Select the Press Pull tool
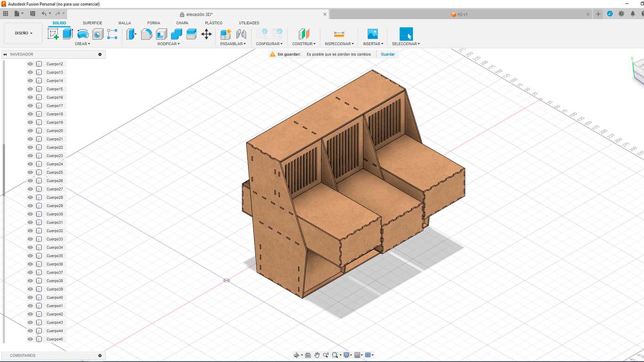 point(132,34)
